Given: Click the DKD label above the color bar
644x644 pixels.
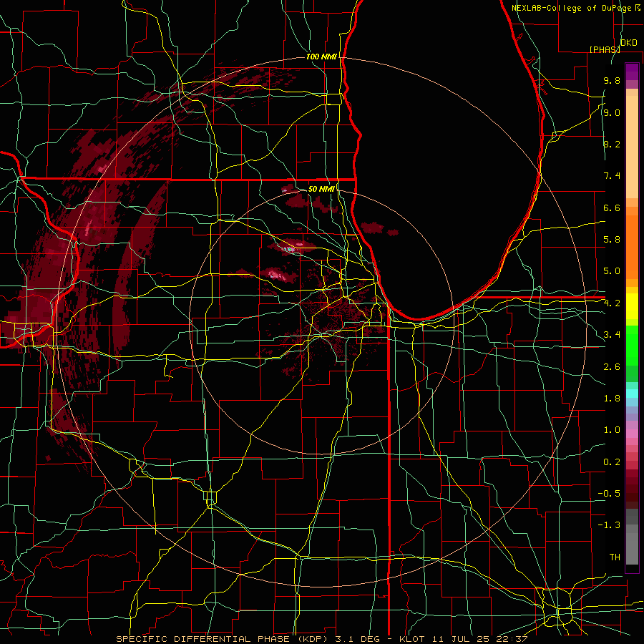Looking at the screenshot, I should coord(629,43).
